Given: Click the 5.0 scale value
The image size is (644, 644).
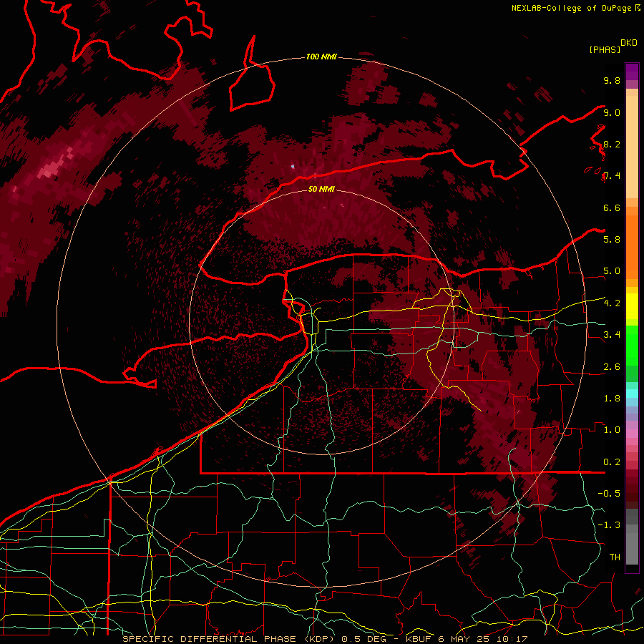Looking at the screenshot, I should [612, 271].
